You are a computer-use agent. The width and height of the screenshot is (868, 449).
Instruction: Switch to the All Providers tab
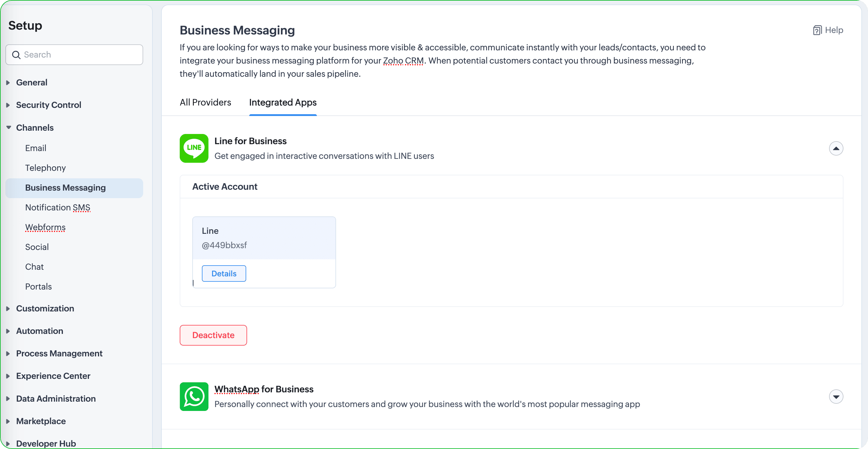click(x=205, y=103)
